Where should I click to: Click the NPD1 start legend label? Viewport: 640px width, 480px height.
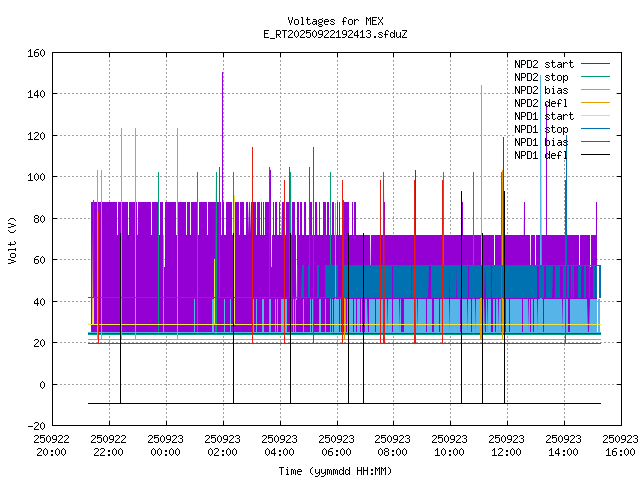pyautogui.click(x=541, y=116)
